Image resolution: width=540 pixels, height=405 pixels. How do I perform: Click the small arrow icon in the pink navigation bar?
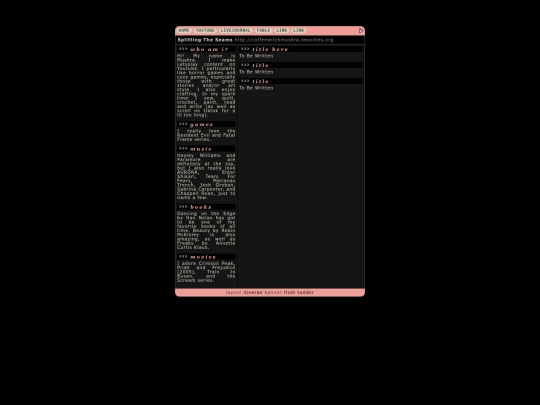coord(361,31)
